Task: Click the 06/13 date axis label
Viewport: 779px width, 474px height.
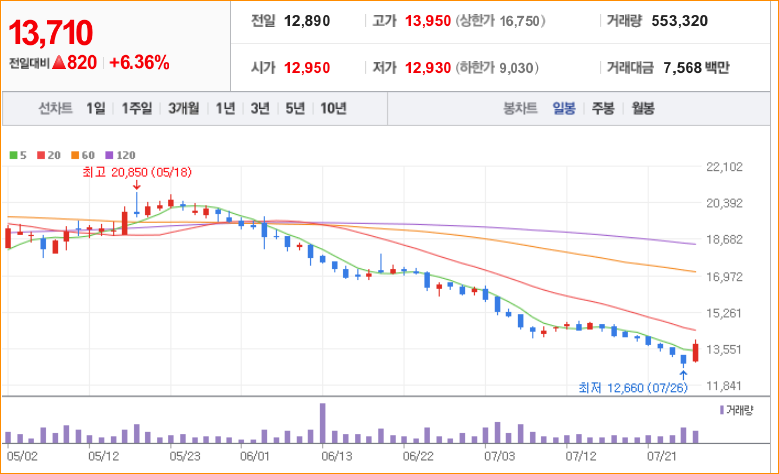Action: coord(336,456)
